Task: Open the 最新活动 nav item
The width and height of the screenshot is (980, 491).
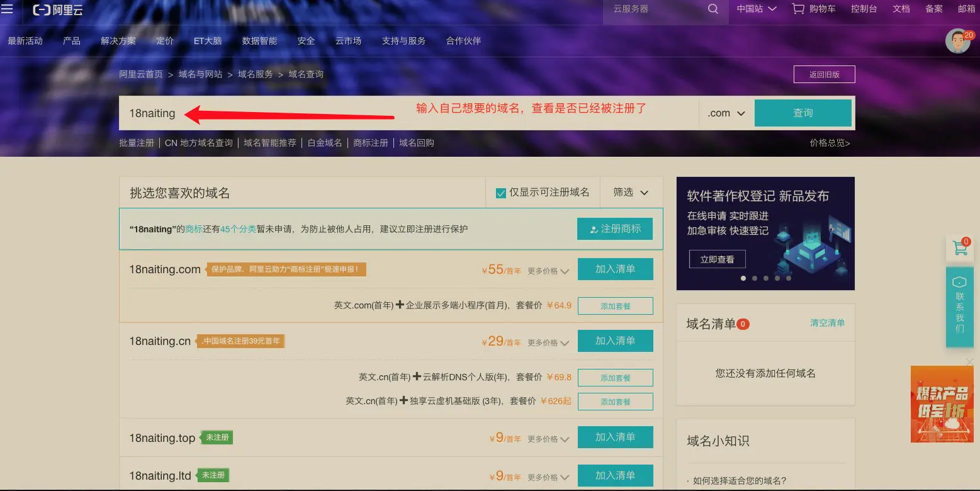Action: (25, 41)
